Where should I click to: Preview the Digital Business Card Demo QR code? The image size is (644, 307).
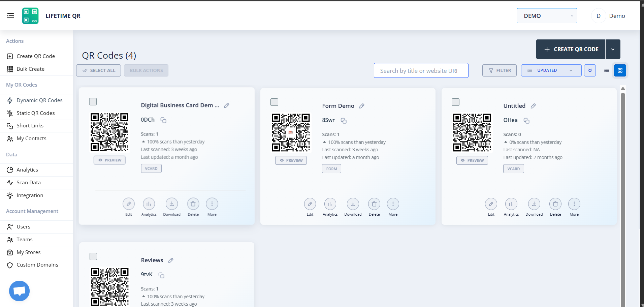(109, 160)
